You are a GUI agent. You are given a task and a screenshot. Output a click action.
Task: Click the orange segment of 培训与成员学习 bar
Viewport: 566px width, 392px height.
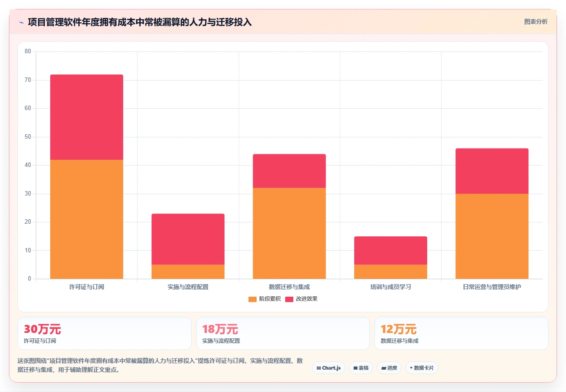click(390, 272)
